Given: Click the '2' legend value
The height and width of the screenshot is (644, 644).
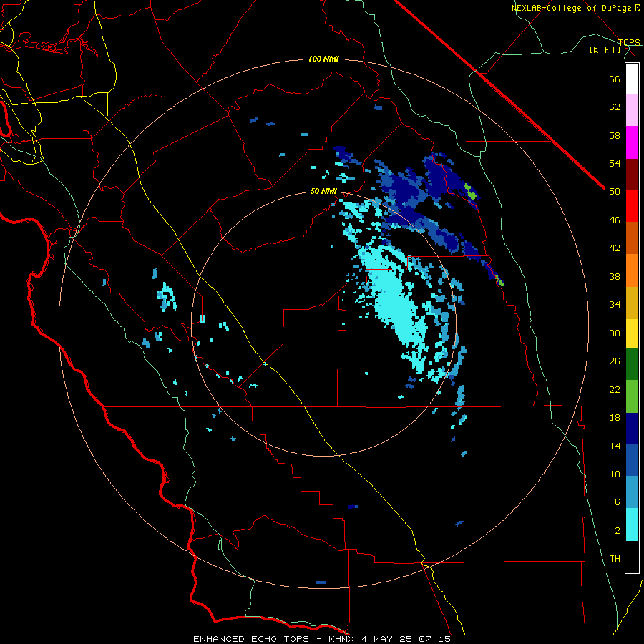Looking at the screenshot, I should click(x=617, y=531).
